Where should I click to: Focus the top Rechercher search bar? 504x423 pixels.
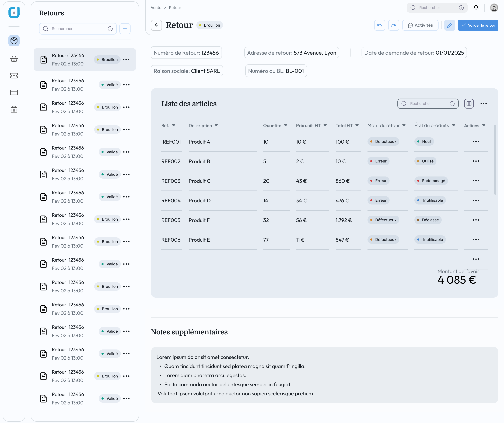coord(437,8)
